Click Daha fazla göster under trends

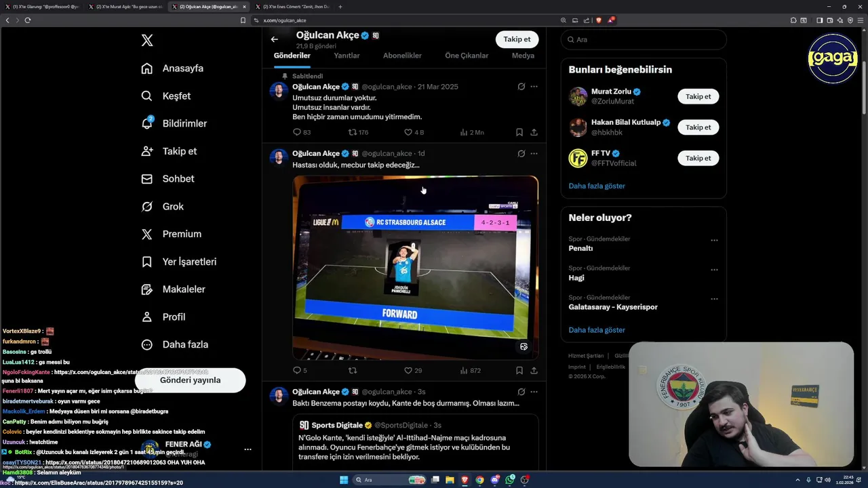(597, 330)
